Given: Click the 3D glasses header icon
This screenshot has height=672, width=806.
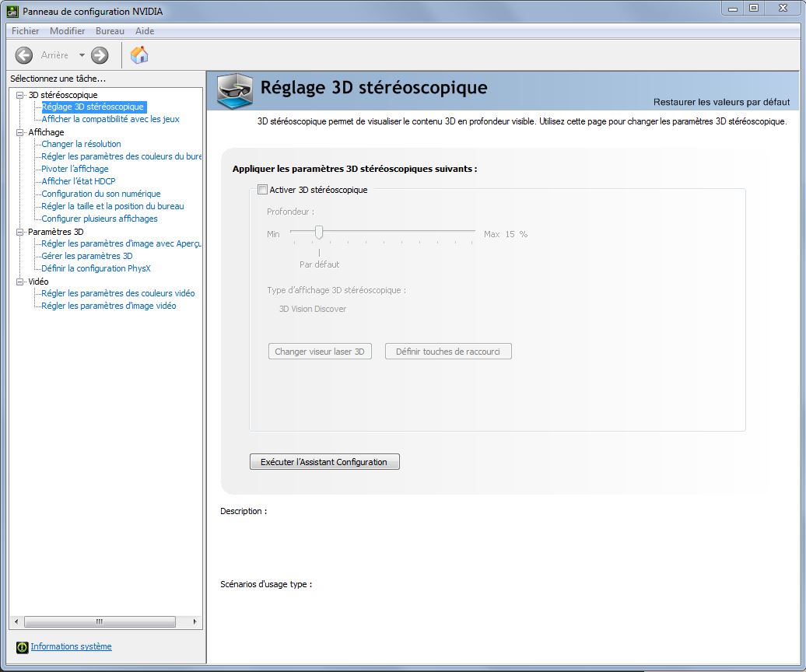Looking at the screenshot, I should 235,92.
